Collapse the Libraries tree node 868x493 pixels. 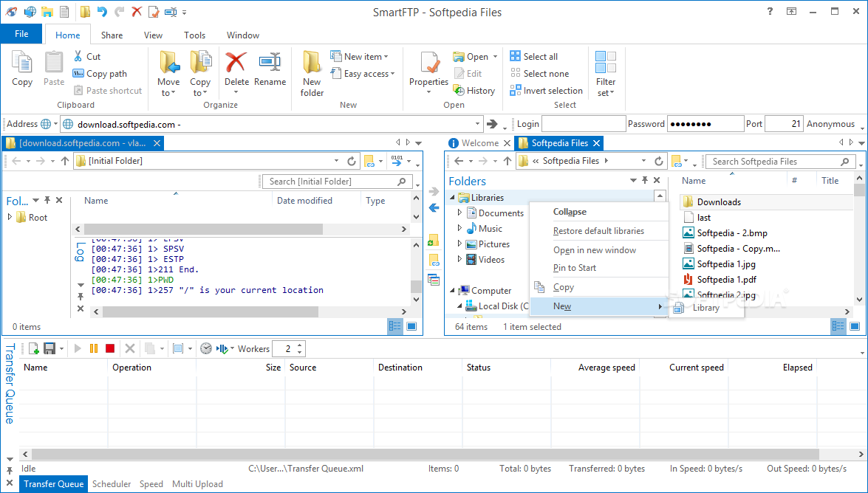point(452,198)
